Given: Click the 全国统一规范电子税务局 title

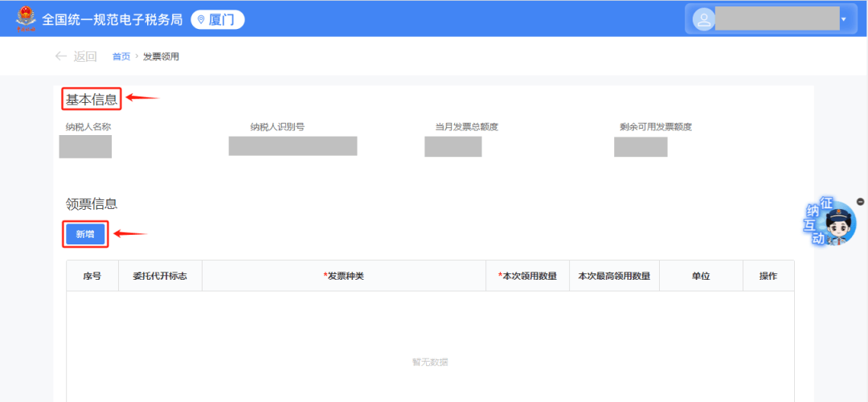Looking at the screenshot, I should coord(113,20).
